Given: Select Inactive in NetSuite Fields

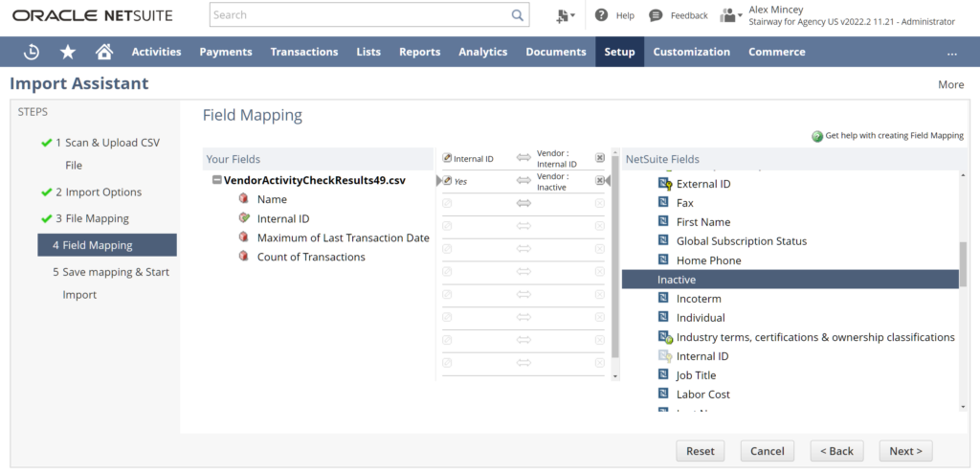Looking at the screenshot, I should (790, 280).
